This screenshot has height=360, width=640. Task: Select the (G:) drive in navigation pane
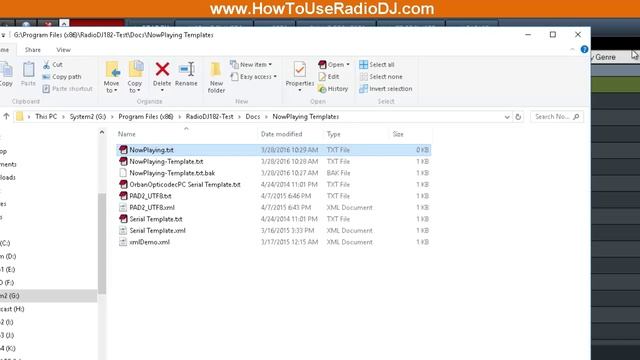(x=49, y=296)
